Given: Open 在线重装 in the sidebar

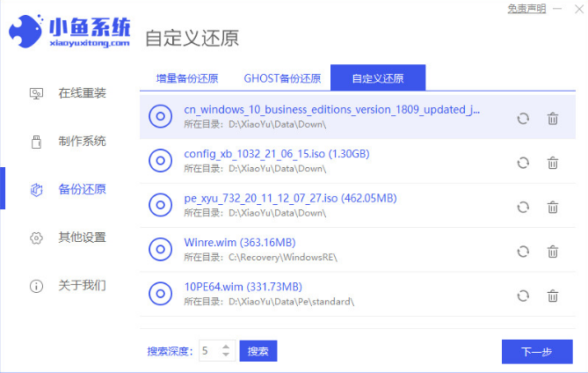Looking at the screenshot, I should [x=82, y=92].
